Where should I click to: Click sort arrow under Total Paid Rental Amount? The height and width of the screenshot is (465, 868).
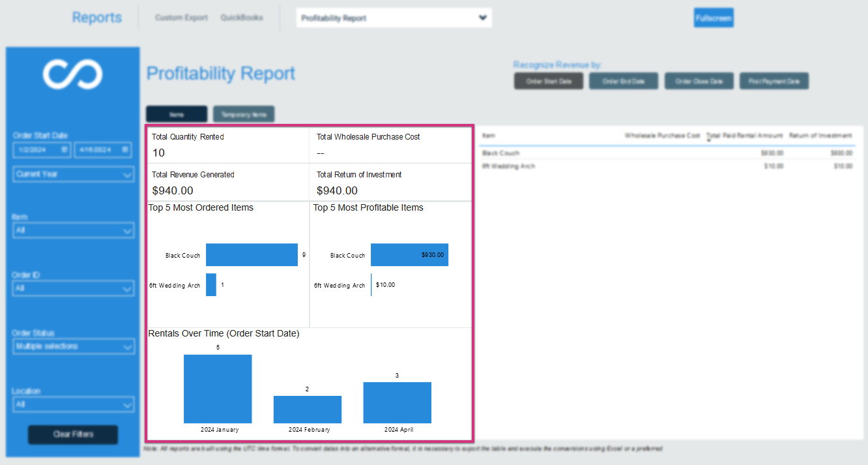pyautogui.click(x=709, y=141)
